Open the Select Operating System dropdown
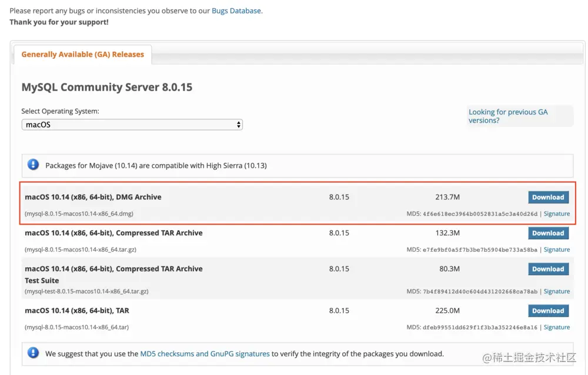 132,125
